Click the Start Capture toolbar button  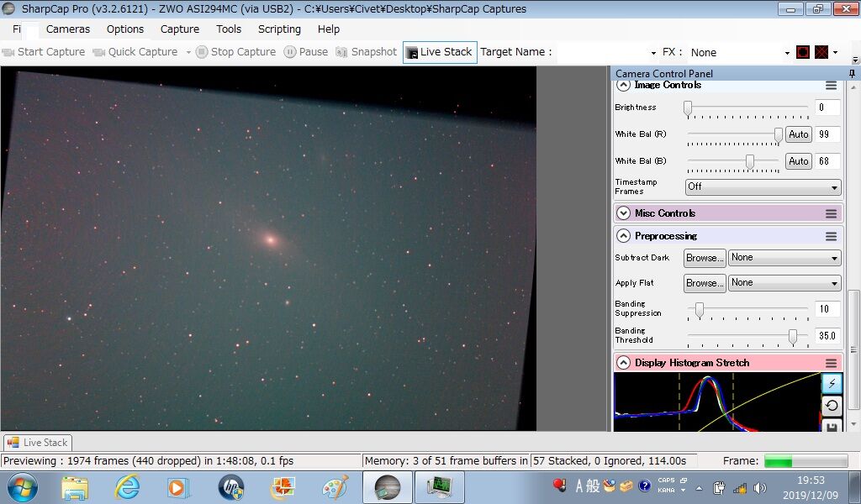44,52
